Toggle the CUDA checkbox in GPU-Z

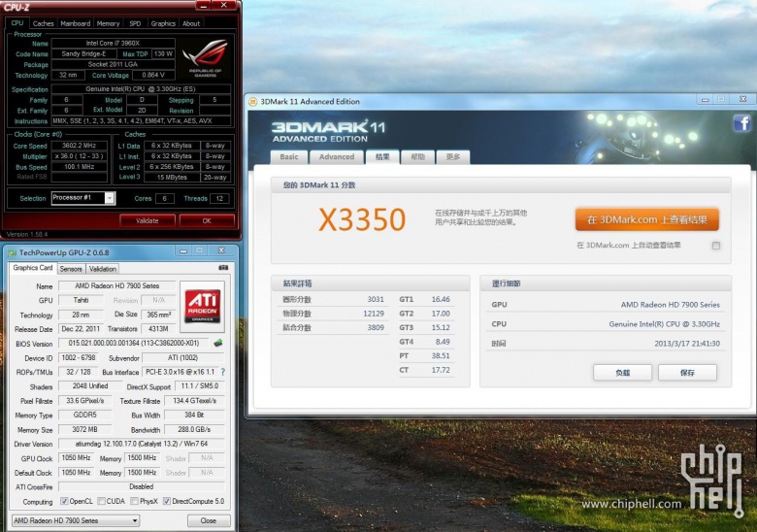coord(101,501)
